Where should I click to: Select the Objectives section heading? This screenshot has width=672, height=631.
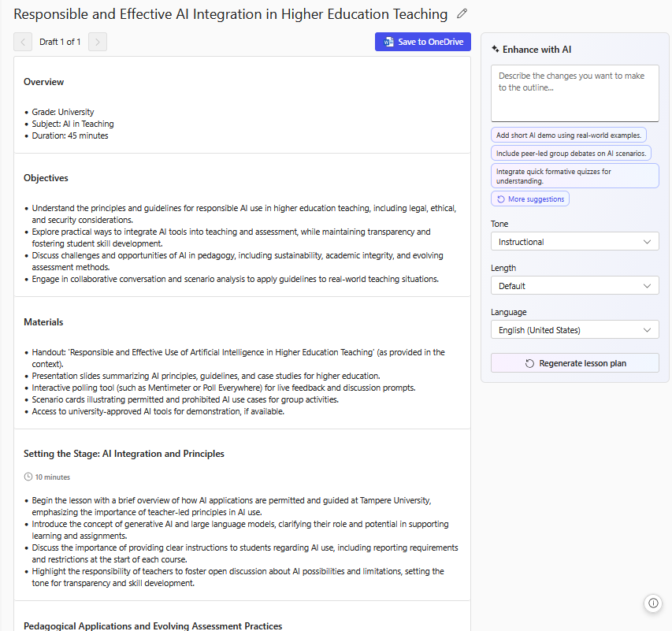coord(46,178)
